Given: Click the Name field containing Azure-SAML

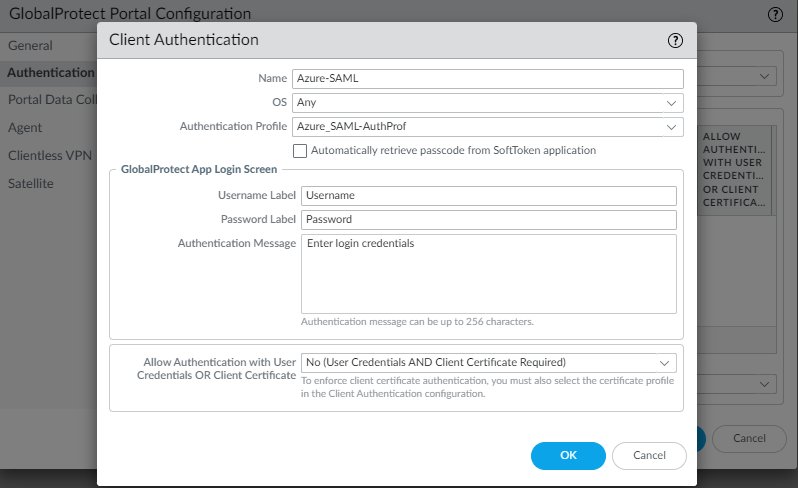Looking at the screenshot, I should [x=487, y=78].
